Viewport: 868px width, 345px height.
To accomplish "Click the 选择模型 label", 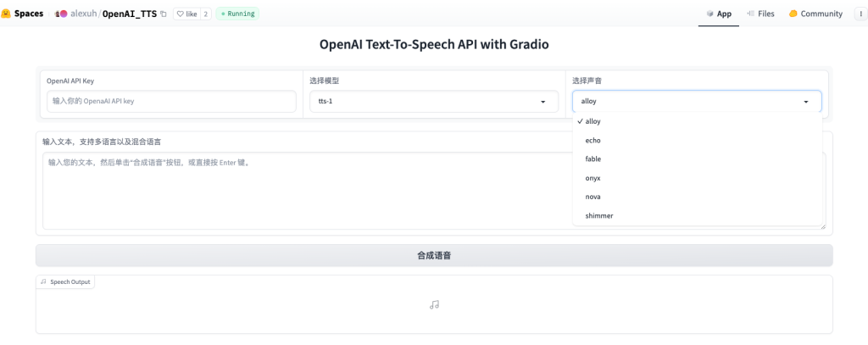I will pos(324,81).
